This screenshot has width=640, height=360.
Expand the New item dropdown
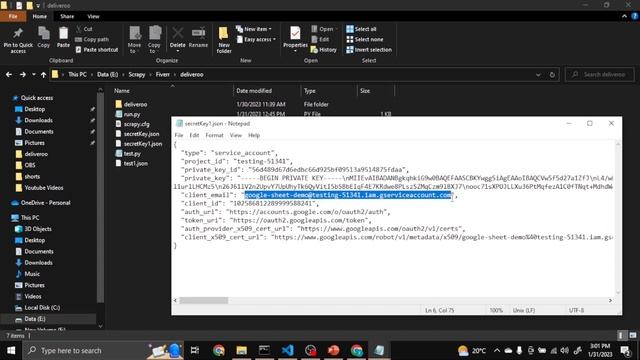click(x=253, y=29)
